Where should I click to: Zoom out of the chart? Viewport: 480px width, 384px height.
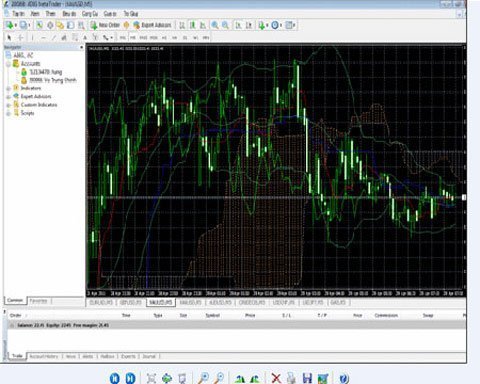pyautogui.click(x=225, y=25)
